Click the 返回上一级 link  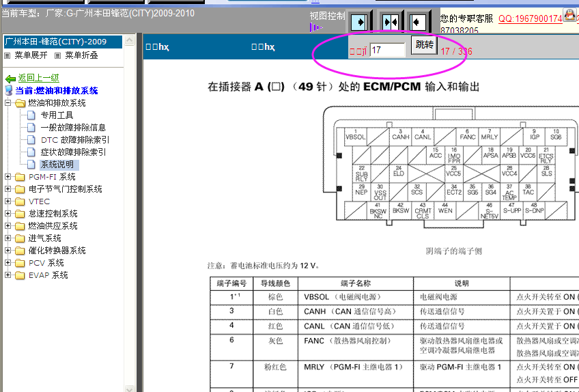pos(39,78)
